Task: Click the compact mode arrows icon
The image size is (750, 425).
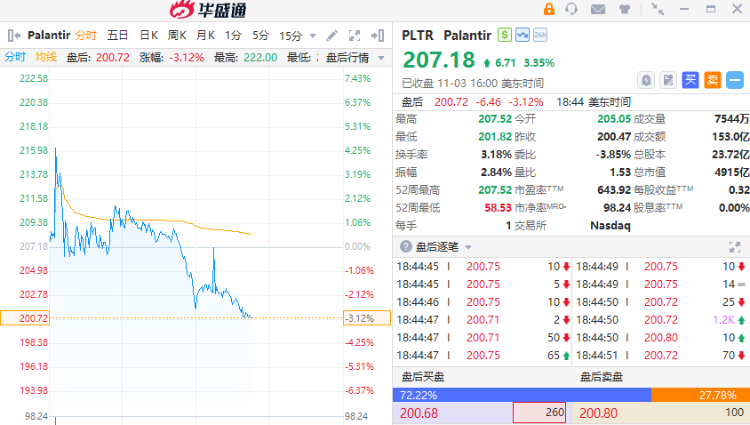Action: [658, 9]
